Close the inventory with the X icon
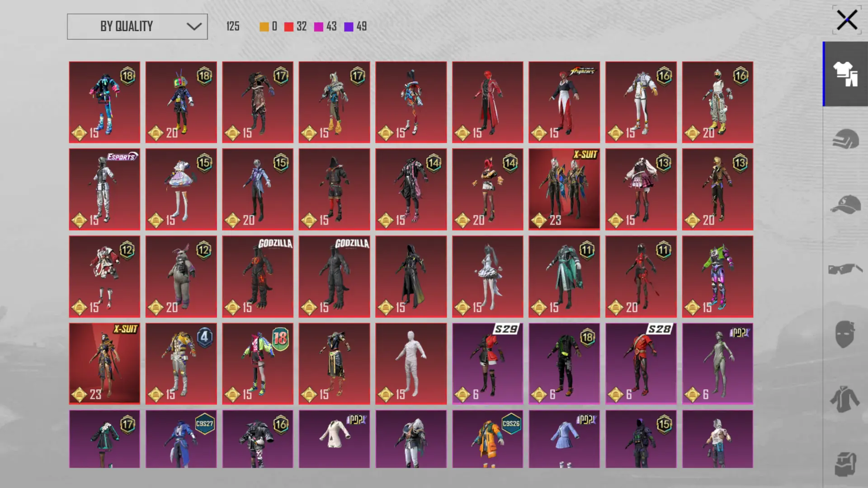This screenshot has width=868, height=488. click(847, 20)
